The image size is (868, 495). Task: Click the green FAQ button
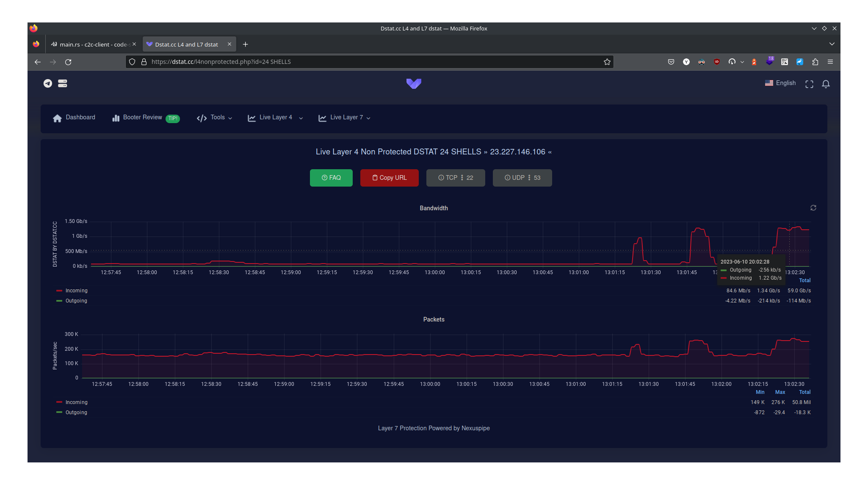[331, 178]
